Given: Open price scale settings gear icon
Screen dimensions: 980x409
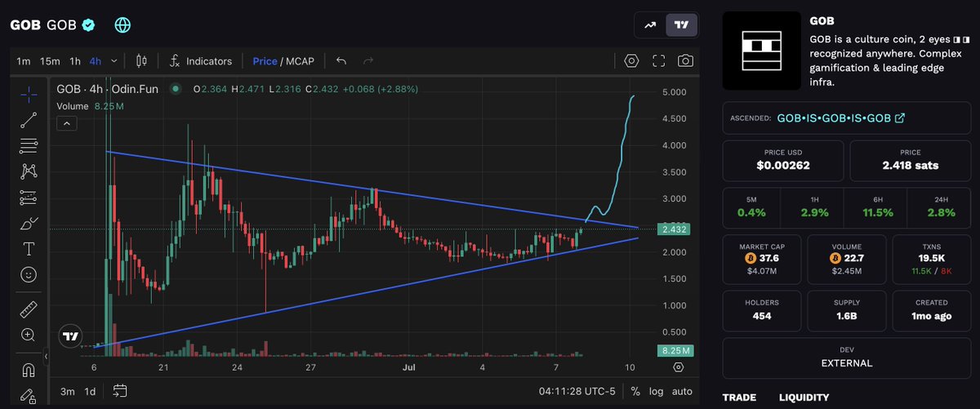Looking at the screenshot, I should [x=678, y=367].
